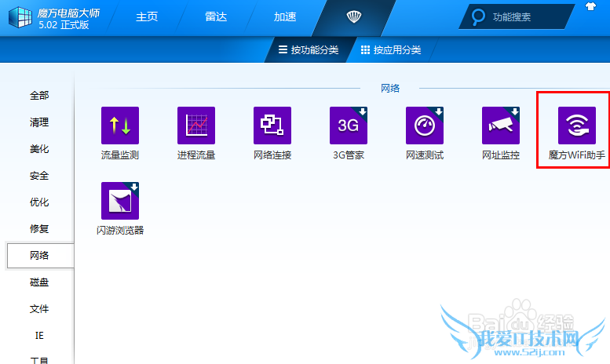
Task: Select the shell-icon toolbox tab
Action: tap(354, 16)
